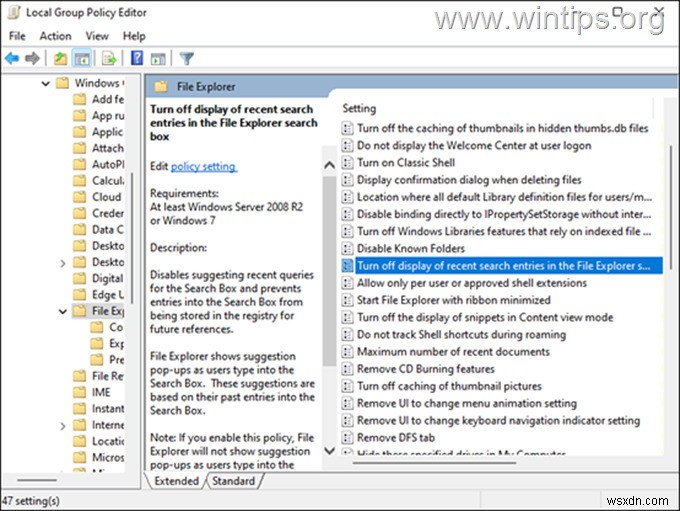Toggle the Show/Hide Console Tree icon

point(82,58)
